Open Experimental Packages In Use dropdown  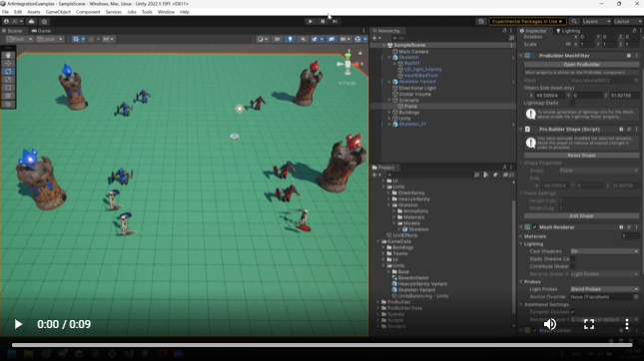pos(528,21)
